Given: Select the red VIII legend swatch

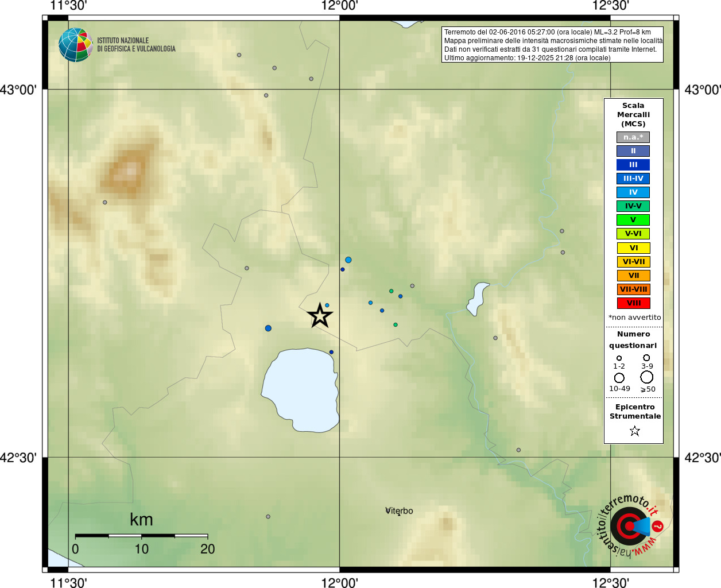Looking at the screenshot, I should (633, 303).
